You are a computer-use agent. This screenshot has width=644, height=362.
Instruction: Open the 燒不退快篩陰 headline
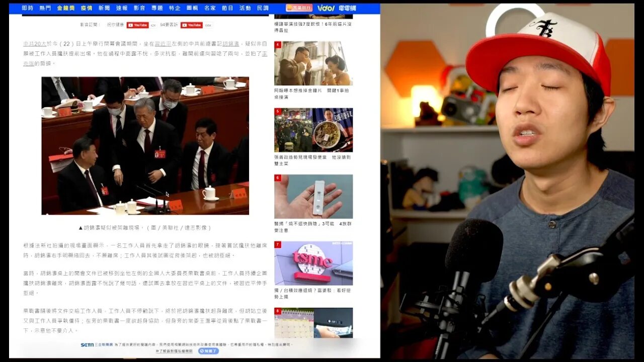click(312, 227)
